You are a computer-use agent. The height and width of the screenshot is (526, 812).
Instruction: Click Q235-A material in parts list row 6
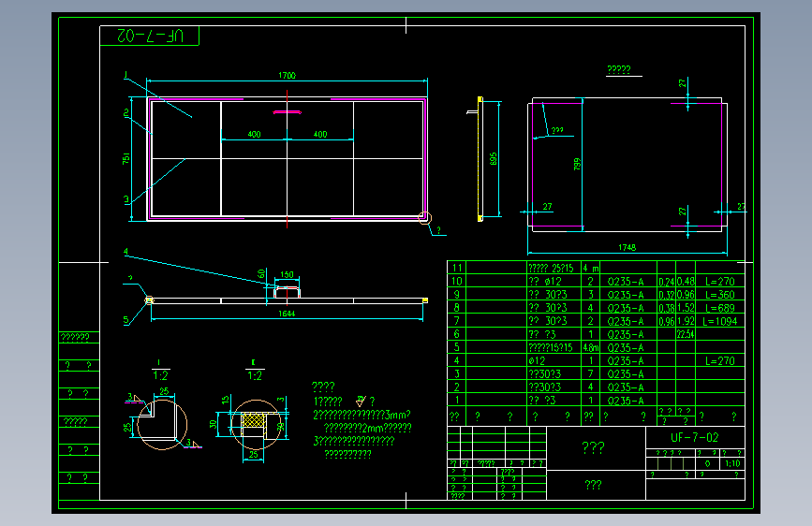pyautogui.click(x=626, y=334)
